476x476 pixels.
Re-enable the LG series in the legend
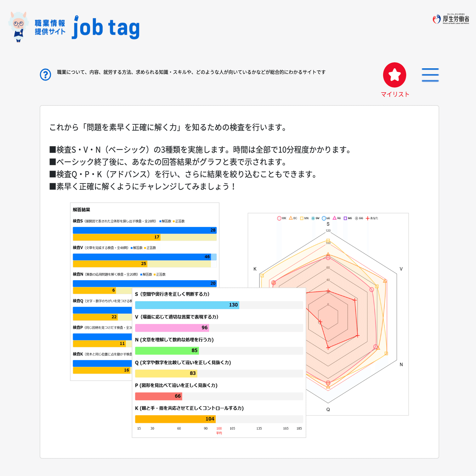[x=326, y=218]
